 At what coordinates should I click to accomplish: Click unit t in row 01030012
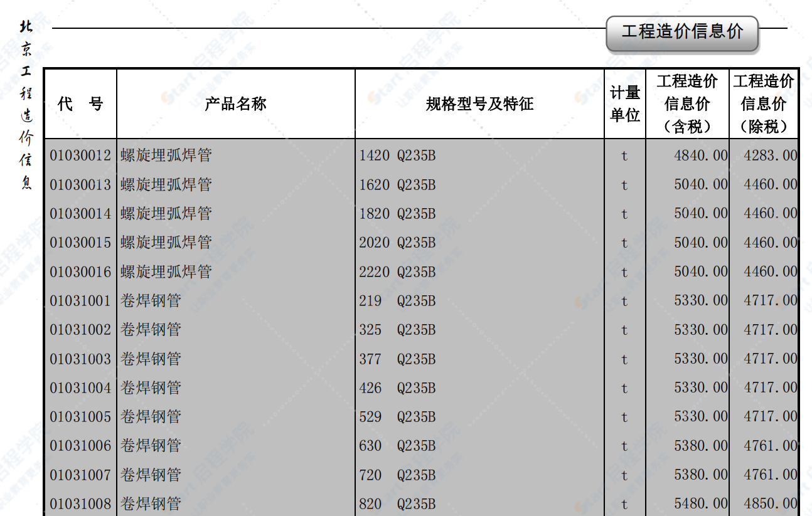click(624, 156)
